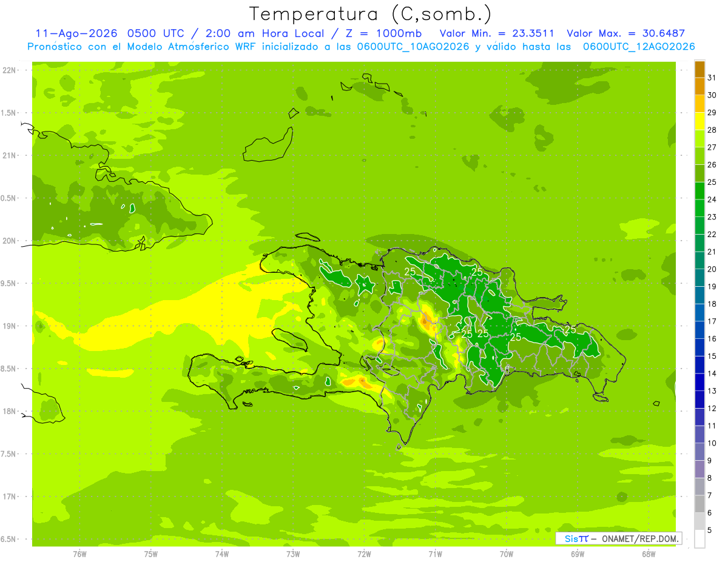
Task: Click the 73W longitude axis label
Action: (x=293, y=554)
